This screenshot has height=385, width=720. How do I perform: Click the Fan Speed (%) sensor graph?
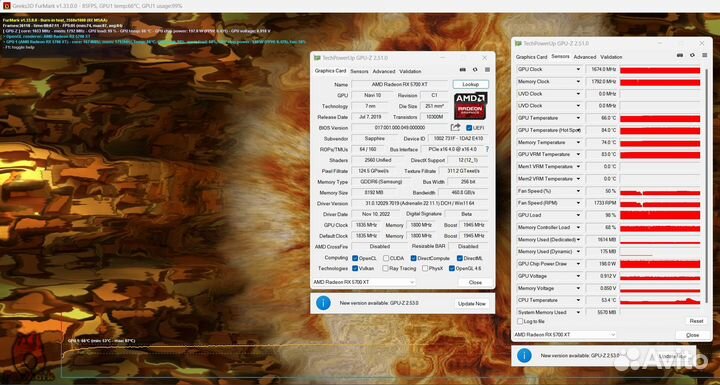point(660,191)
